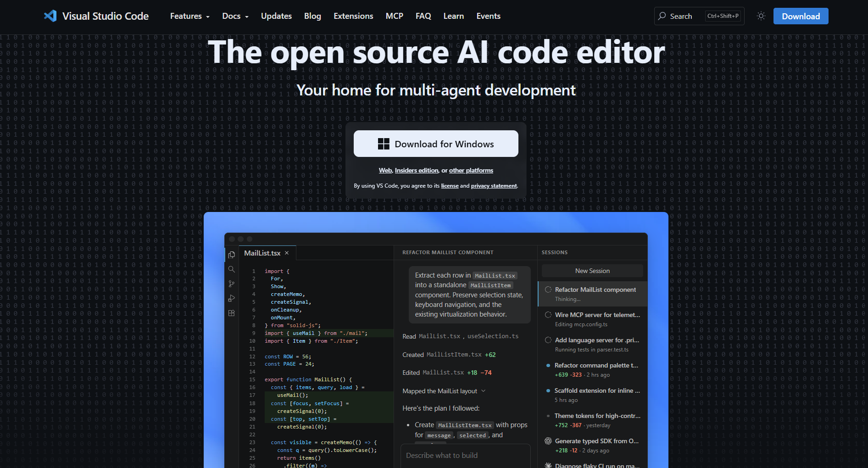868x468 pixels.
Task: Select Scaffold extension for inline ... session
Action: pyautogui.click(x=592, y=395)
